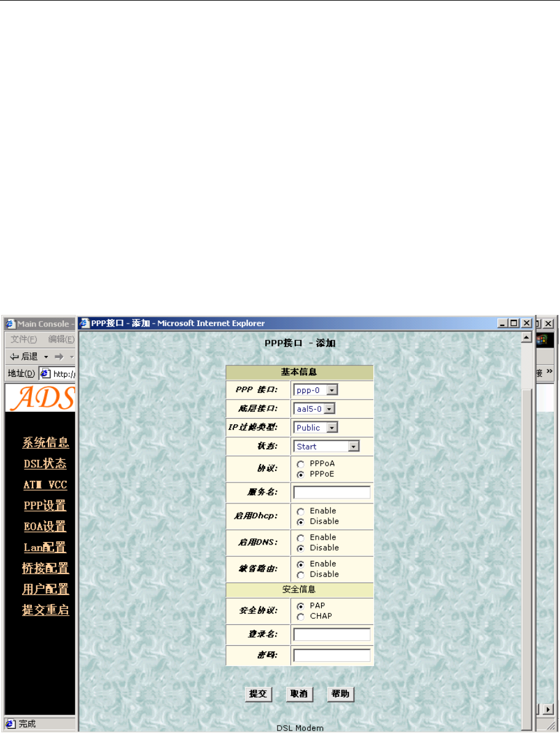Click the horizontal scroll right arrow in Main Console
This screenshot has height=733, width=560.
(549, 709)
